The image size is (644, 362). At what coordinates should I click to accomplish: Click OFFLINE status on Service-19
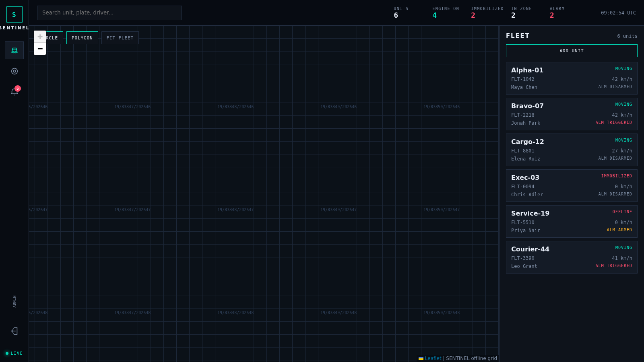pyautogui.click(x=622, y=212)
